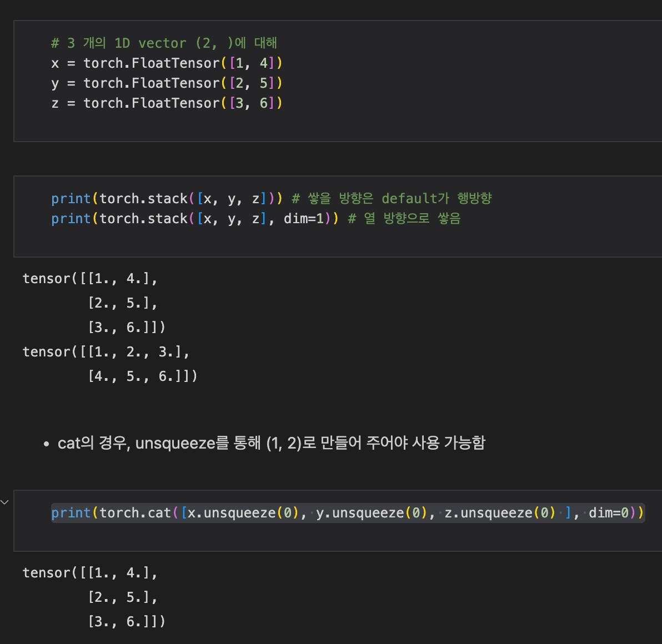Click the comment line '# 3 개의 1D vector'
This screenshot has width=662, height=644.
pyautogui.click(x=164, y=43)
